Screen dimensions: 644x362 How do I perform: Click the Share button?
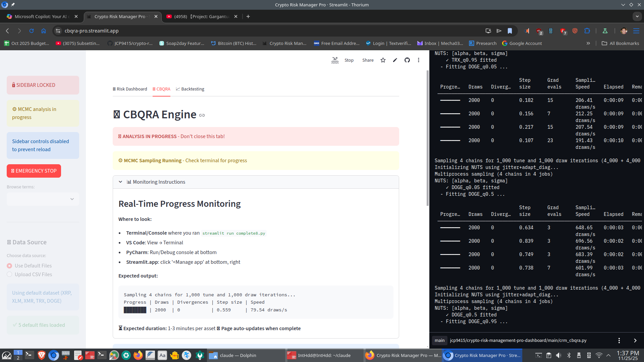368,60
